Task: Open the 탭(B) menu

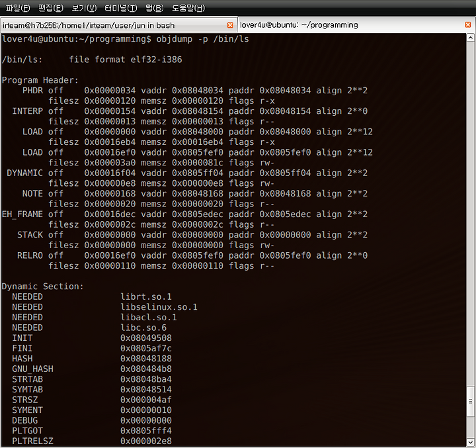Action: coord(155,8)
